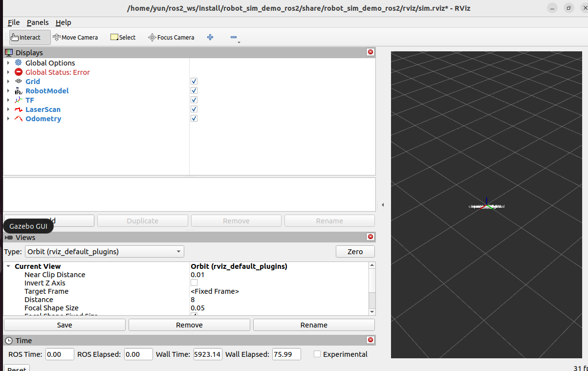Turn off the LaserScan checkbox
The width and height of the screenshot is (588, 371).
[194, 109]
